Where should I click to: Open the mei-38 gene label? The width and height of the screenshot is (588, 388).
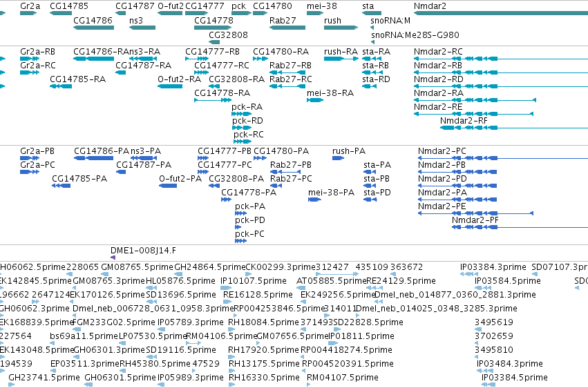(322, 6)
